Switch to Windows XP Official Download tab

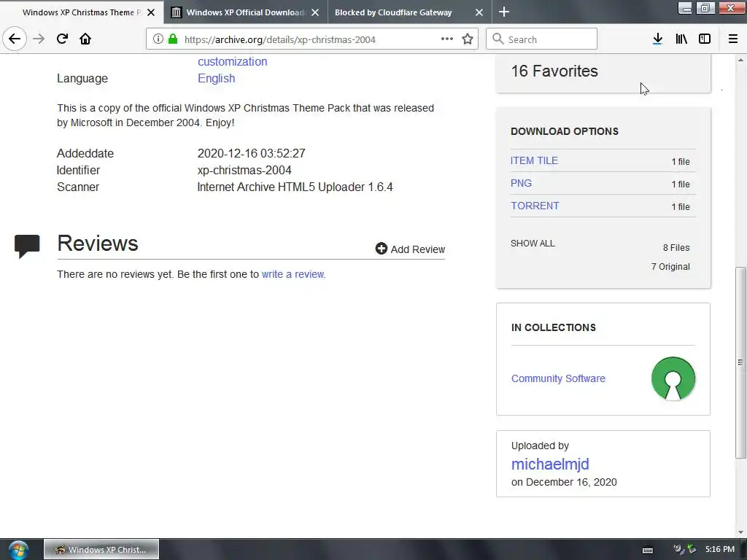[x=245, y=12]
